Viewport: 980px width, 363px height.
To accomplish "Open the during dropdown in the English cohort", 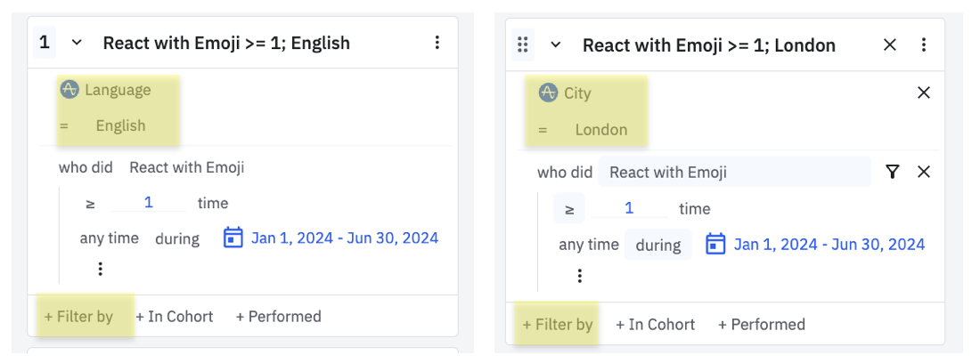I will 177,238.
